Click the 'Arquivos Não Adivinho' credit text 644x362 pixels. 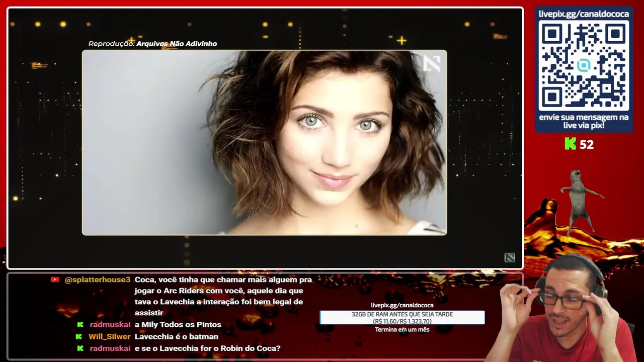tap(177, 44)
